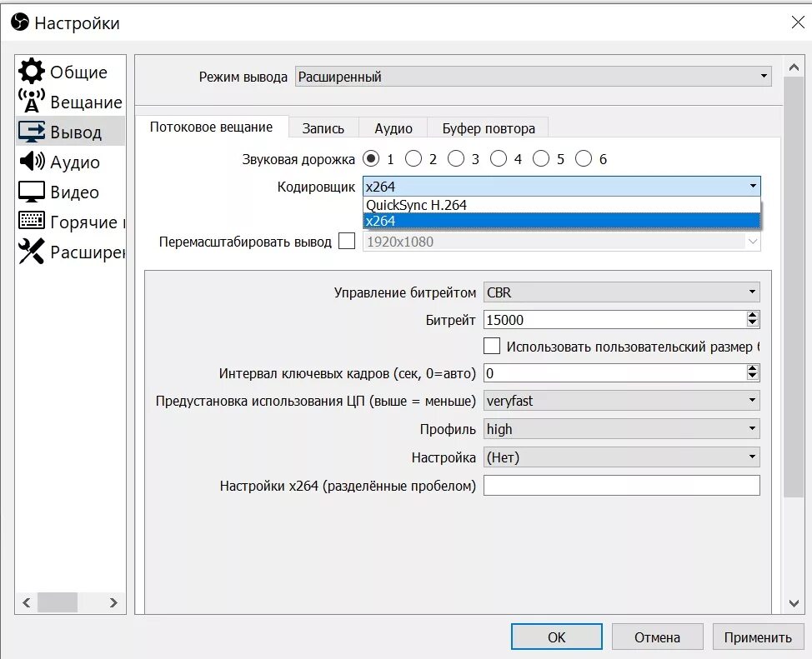Open the Режим вывода dropdown

[533, 77]
